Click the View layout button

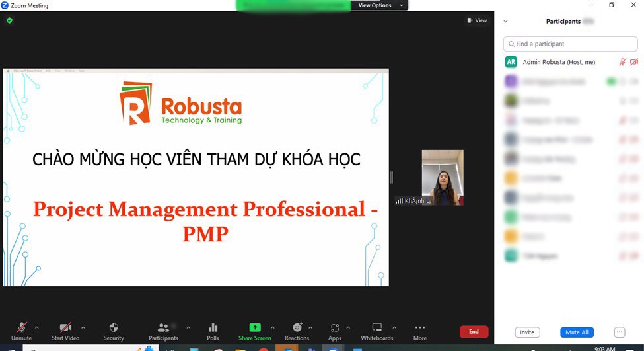(477, 20)
